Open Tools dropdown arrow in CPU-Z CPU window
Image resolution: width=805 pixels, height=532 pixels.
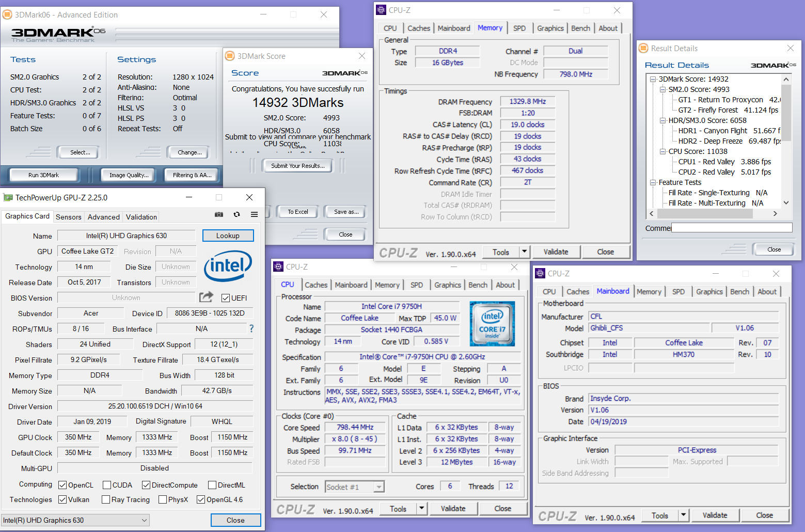[x=422, y=508]
